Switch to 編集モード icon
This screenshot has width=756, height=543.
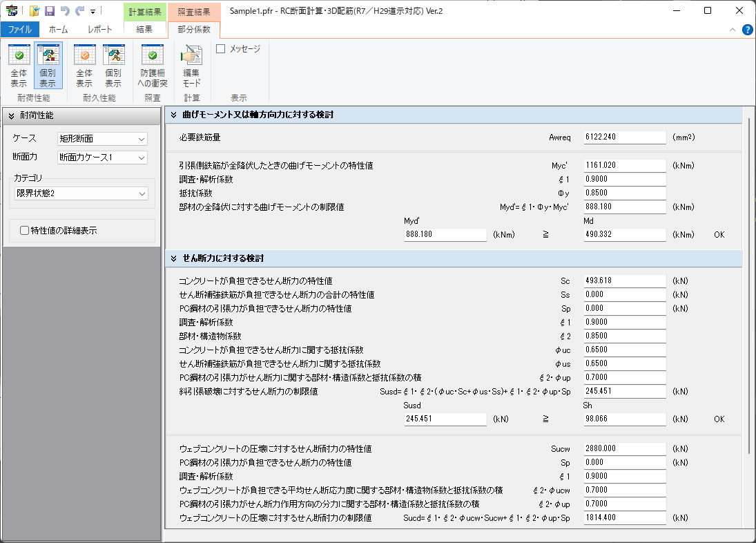point(191,65)
